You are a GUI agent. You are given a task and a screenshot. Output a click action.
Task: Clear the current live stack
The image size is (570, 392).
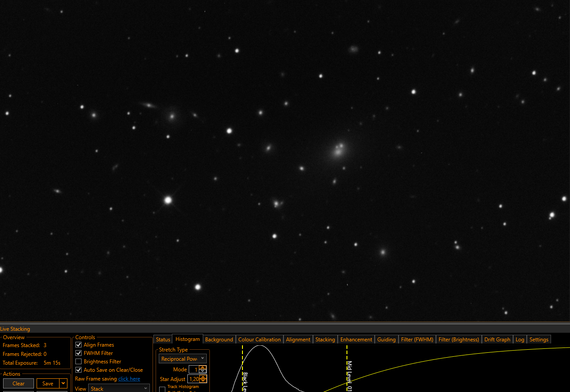pos(19,384)
